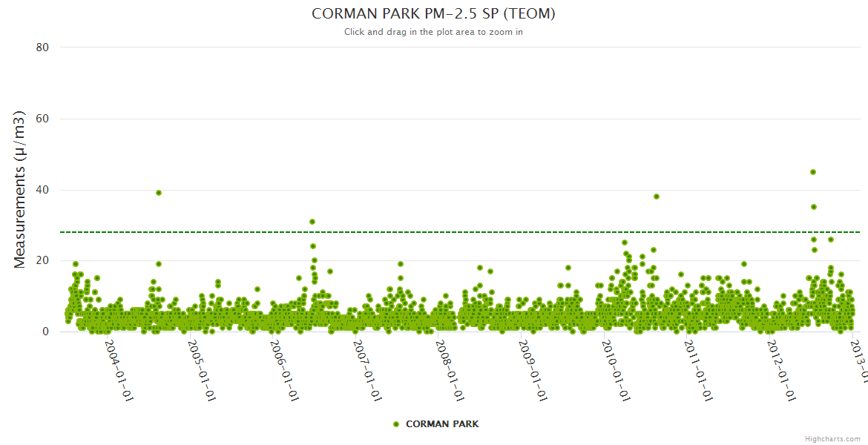Click the y-axis label 40

(x=42, y=190)
